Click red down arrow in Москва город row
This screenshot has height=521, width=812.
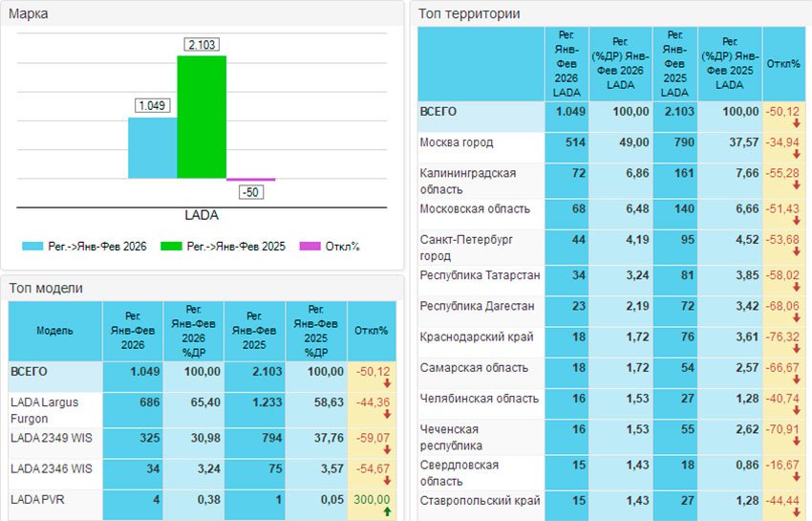click(x=796, y=153)
